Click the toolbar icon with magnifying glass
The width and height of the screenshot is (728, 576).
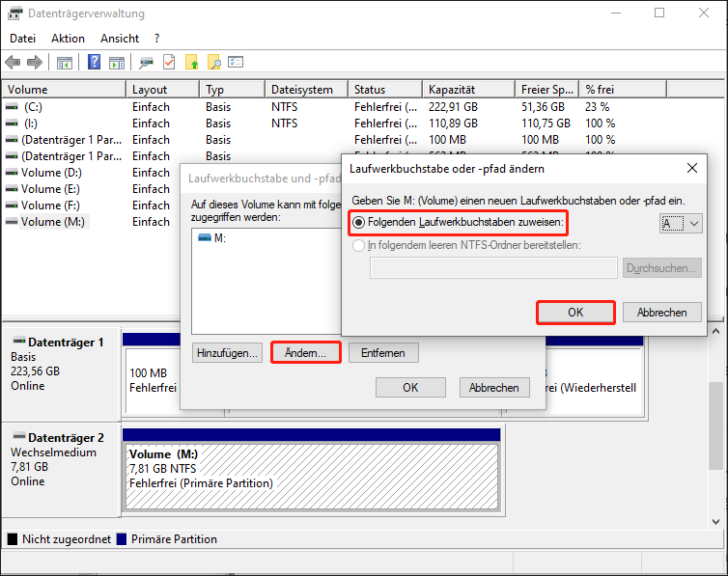tap(213, 63)
